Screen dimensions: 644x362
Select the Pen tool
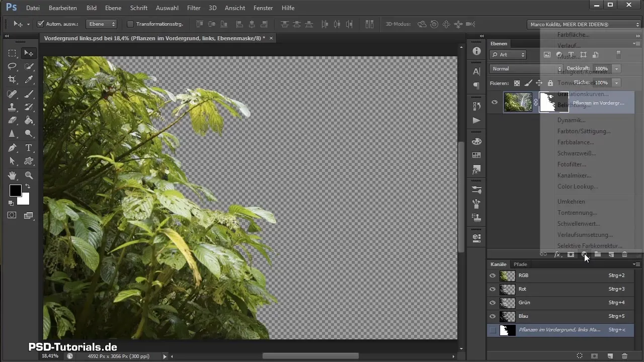click(x=12, y=148)
